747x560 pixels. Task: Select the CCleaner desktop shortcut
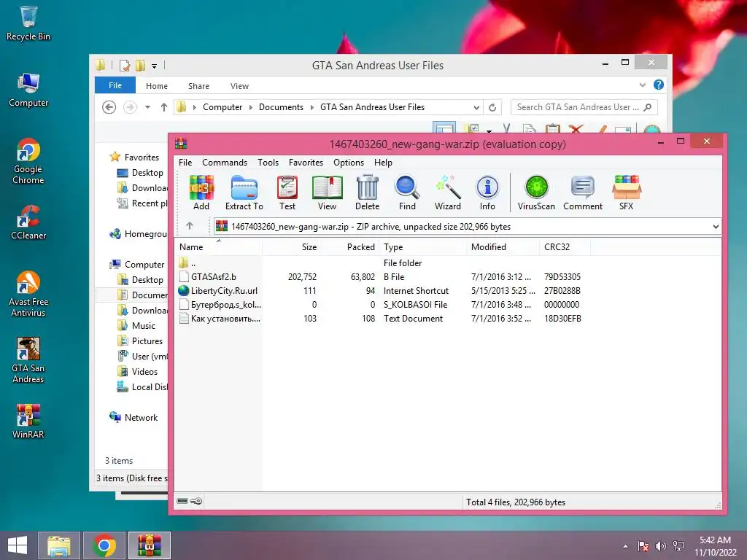(x=28, y=222)
